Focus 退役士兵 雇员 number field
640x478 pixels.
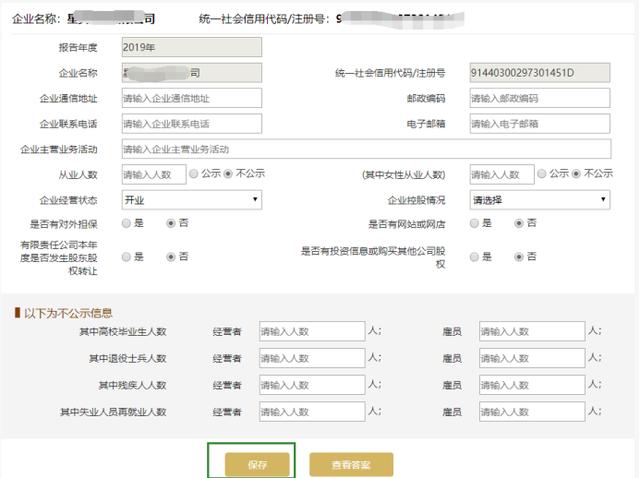pos(532,358)
